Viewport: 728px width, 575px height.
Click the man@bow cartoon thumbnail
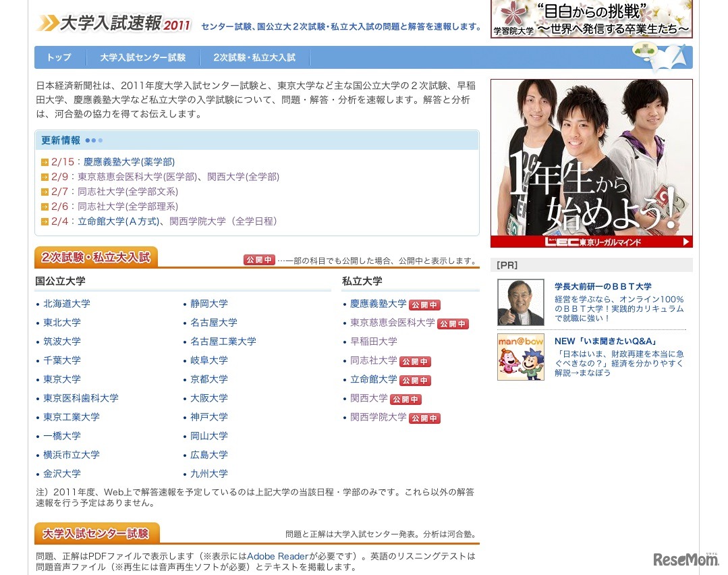520,357
